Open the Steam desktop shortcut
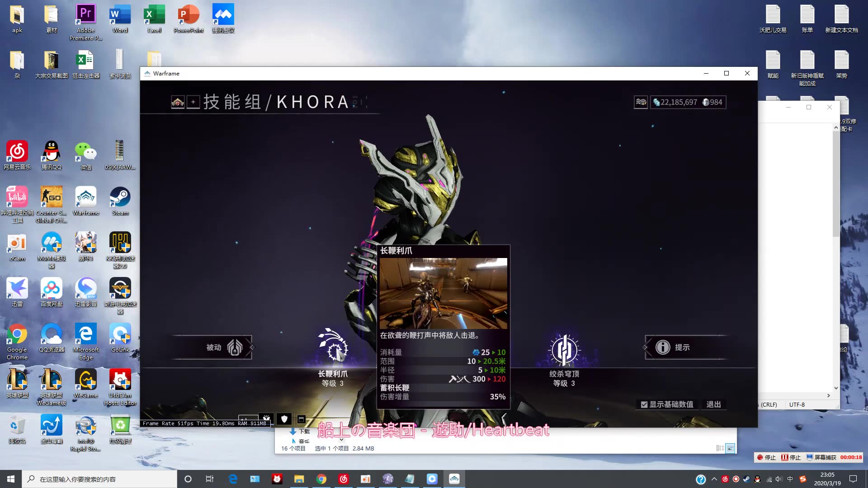Image resolution: width=868 pixels, height=488 pixels. coord(120,201)
